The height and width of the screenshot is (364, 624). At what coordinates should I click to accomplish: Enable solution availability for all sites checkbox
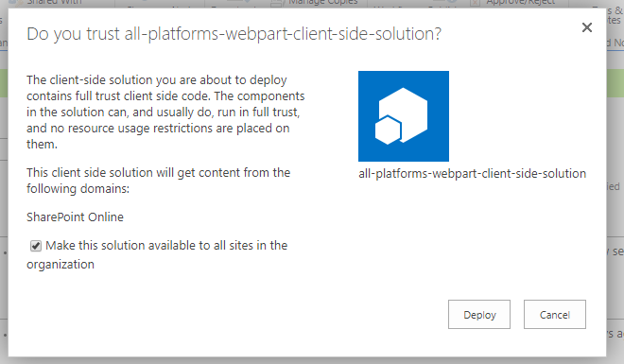pos(36,246)
